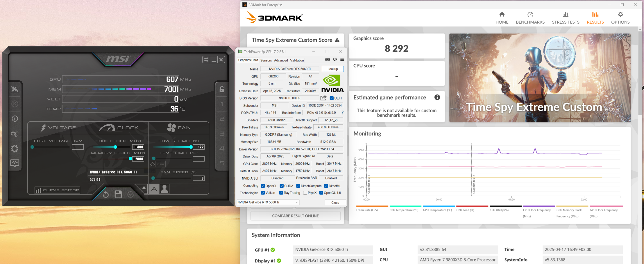Switch to GPU-Z Advanced tab
The height and width of the screenshot is (264, 644).
coord(281,60)
